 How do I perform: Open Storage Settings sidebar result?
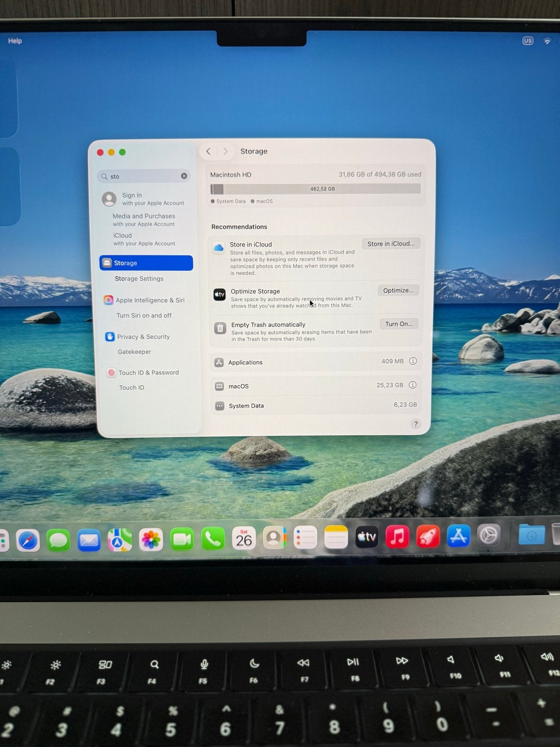coord(139,278)
